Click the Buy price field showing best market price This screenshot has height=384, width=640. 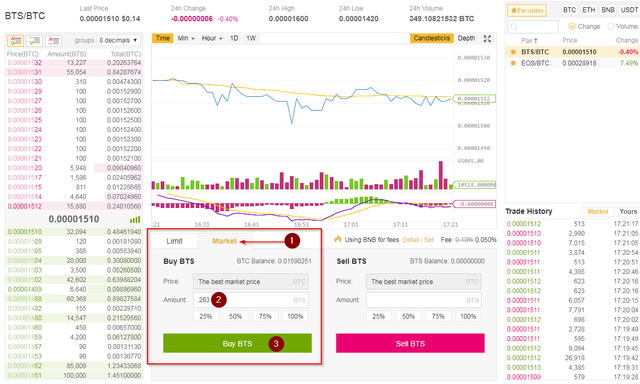(251, 282)
